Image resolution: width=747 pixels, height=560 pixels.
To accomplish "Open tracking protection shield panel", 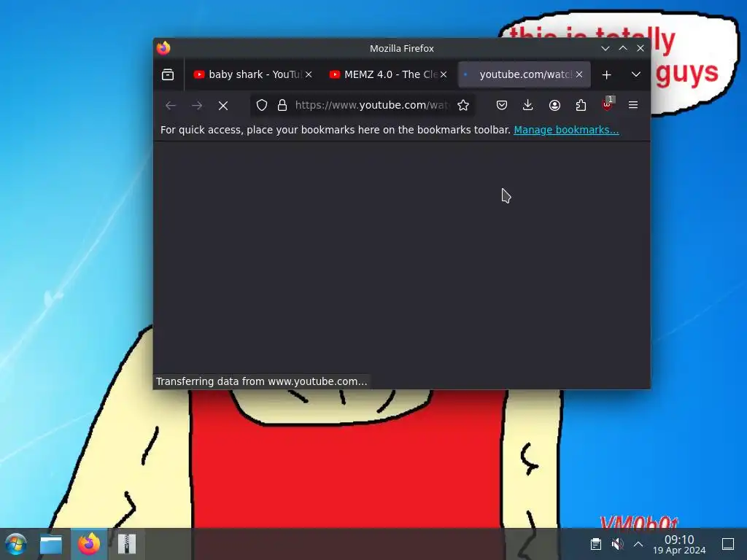I will click(x=262, y=105).
